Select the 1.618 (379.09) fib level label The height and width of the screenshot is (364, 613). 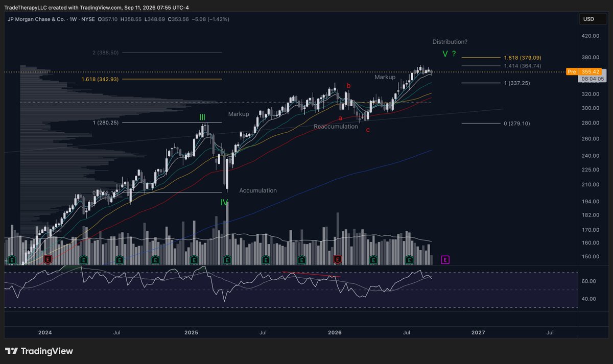[x=522, y=58]
